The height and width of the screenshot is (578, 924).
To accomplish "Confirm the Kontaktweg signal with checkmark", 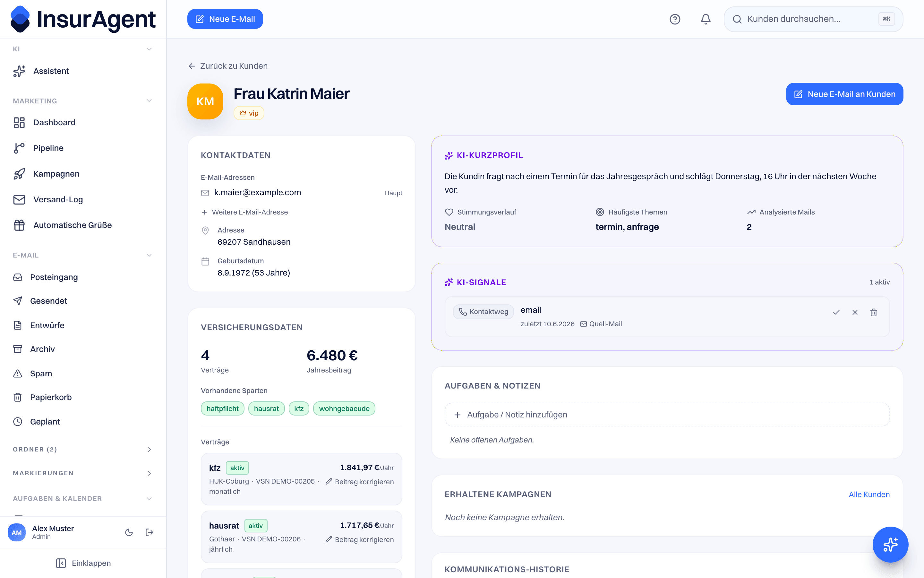I will [836, 312].
